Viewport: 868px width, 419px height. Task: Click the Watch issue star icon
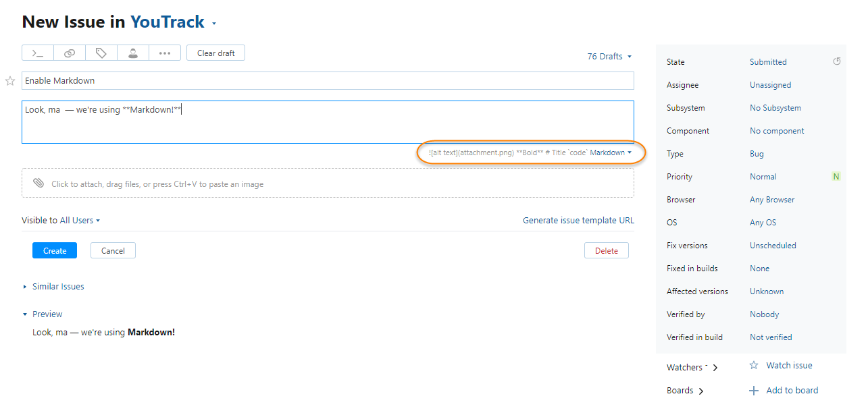[754, 365]
